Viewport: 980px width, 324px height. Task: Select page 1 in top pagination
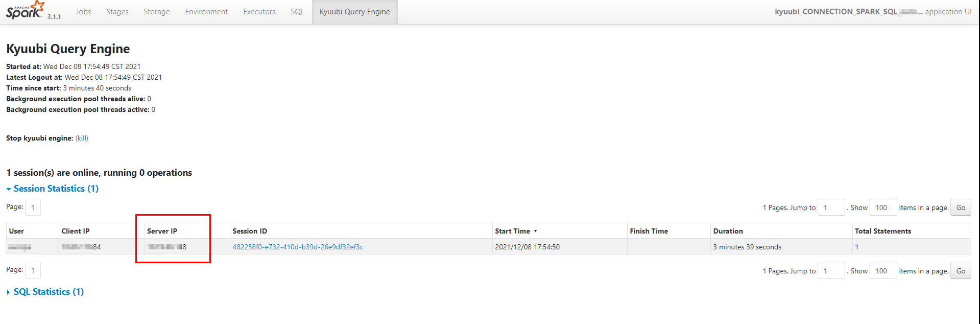coord(33,207)
